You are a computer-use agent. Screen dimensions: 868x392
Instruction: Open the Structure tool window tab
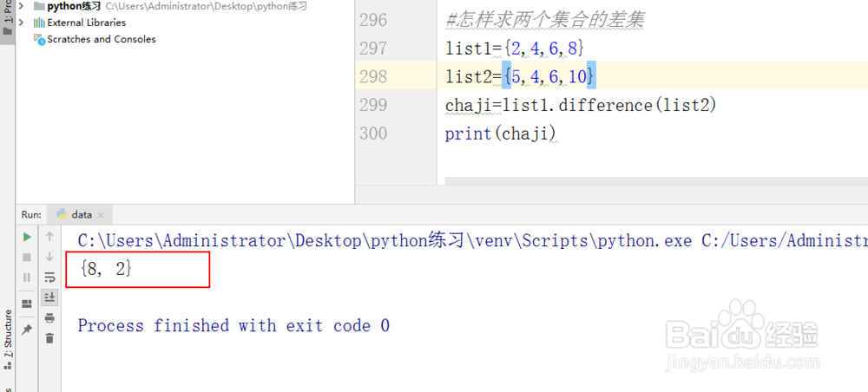point(8,339)
